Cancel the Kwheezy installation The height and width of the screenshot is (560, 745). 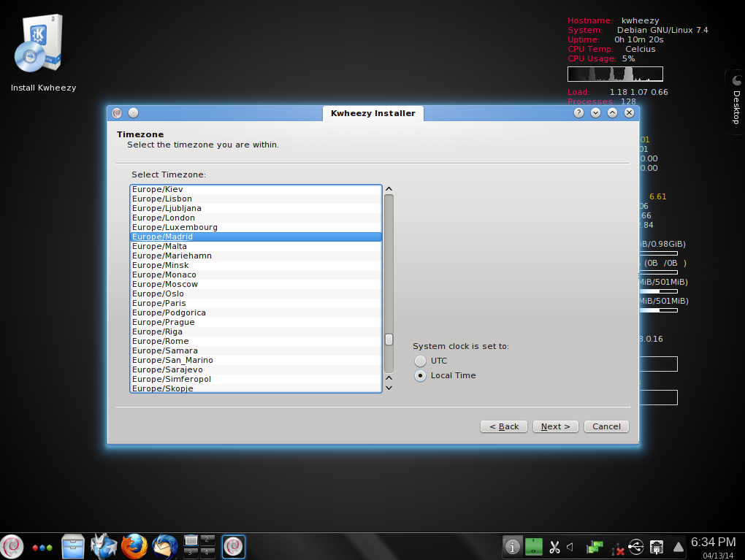606,426
